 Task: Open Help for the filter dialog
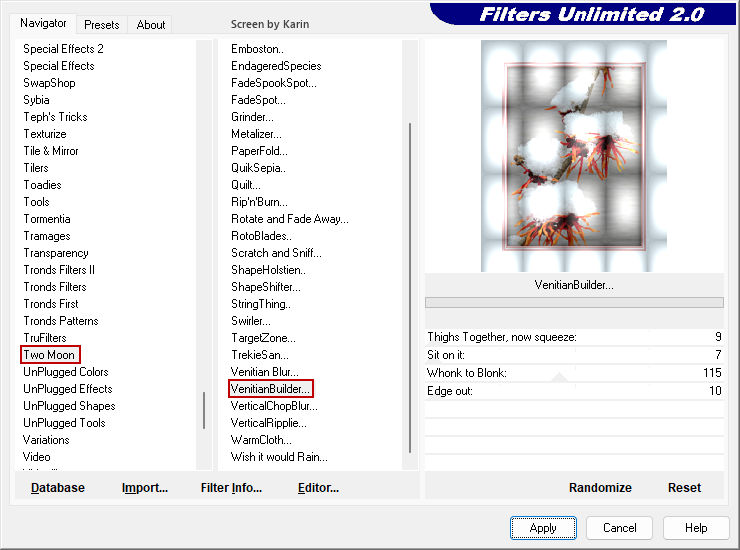coord(697,528)
